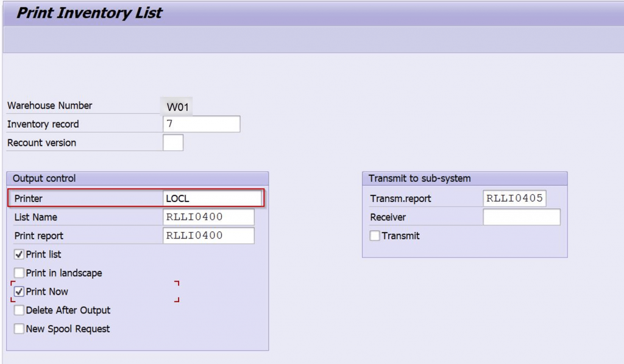Viewport: 624px width, 364px height.
Task: Click the Inventory record input field
Action: point(201,124)
